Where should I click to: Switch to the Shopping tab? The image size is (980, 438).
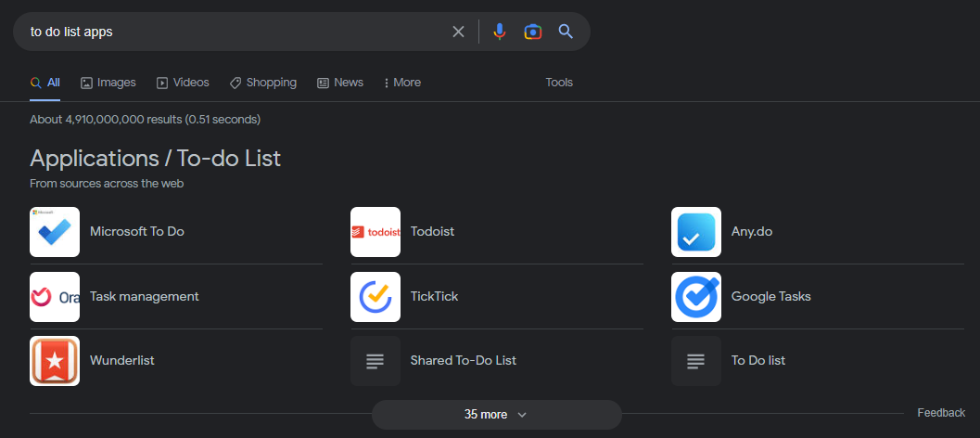pyautogui.click(x=263, y=83)
